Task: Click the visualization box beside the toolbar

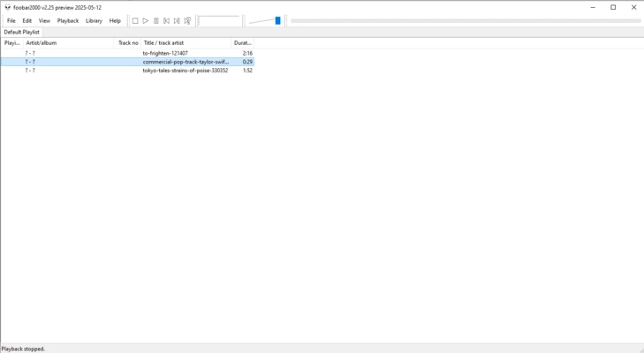Action: pos(219,20)
